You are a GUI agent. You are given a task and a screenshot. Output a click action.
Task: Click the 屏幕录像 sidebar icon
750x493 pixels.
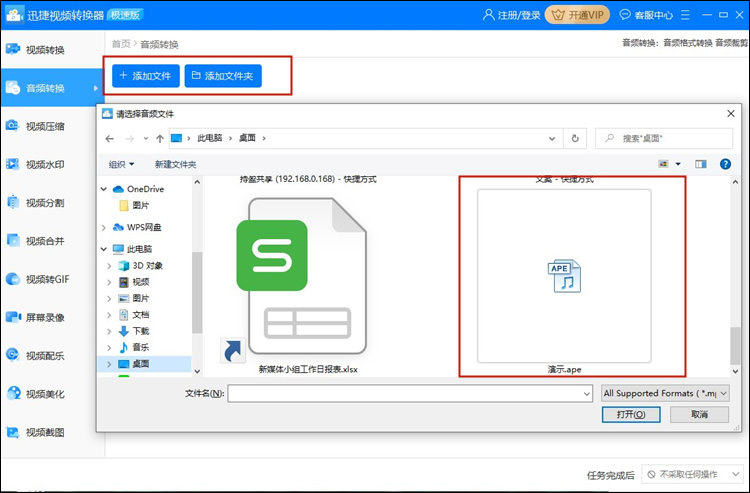pos(13,317)
